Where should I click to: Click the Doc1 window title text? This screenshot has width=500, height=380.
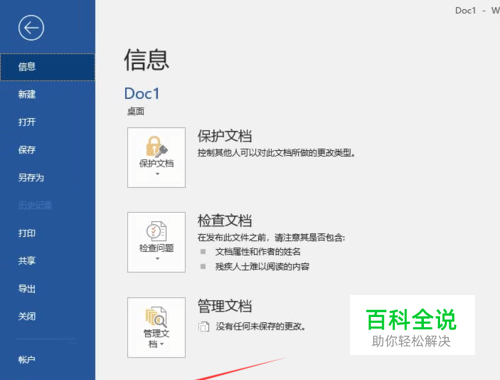click(x=466, y=11)
